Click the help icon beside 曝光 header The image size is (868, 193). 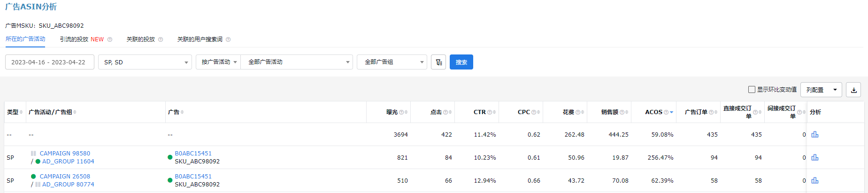[x=401, y=112]
